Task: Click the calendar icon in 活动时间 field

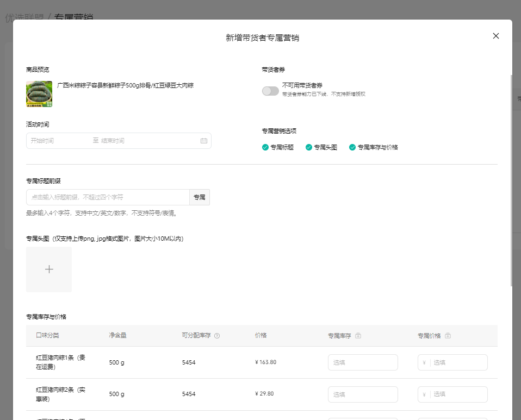Action: [x=204, y=141]
